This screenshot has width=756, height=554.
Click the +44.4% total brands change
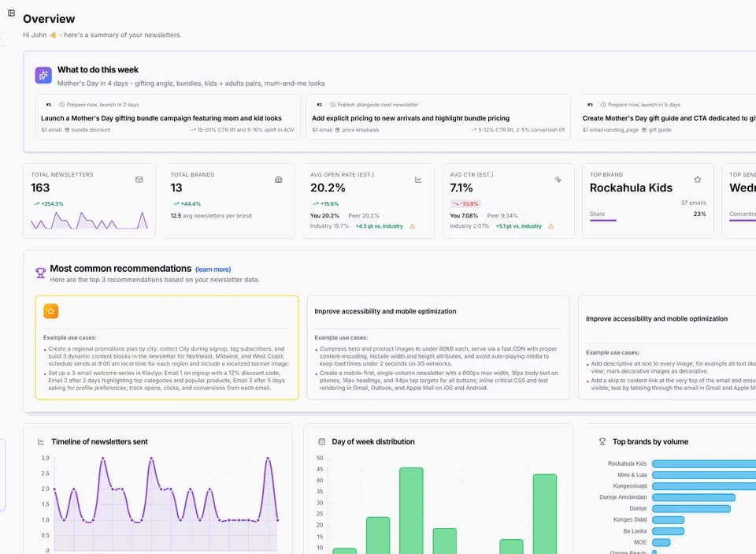tap(187, 203)
